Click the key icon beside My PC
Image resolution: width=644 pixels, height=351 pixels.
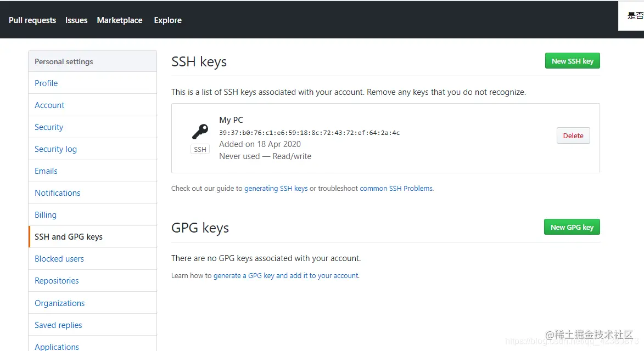click(200, 132)
